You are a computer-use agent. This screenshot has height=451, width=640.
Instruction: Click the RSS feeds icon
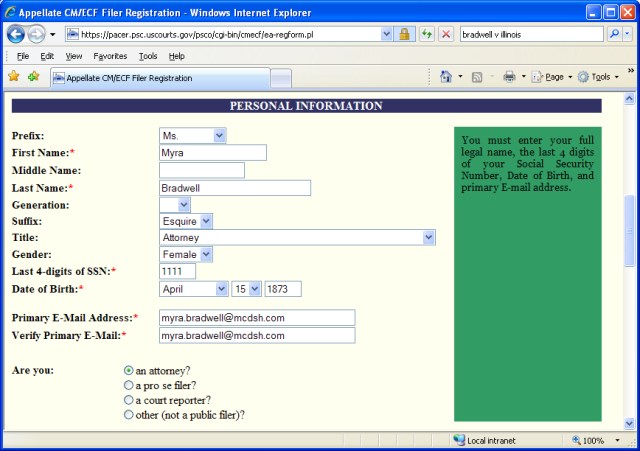coord(477,77)
